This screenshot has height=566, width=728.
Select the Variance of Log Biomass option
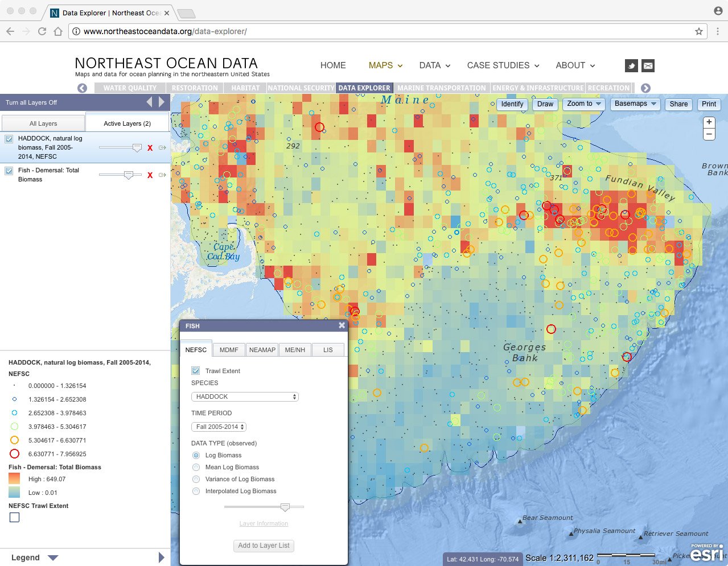pos(196,479)
